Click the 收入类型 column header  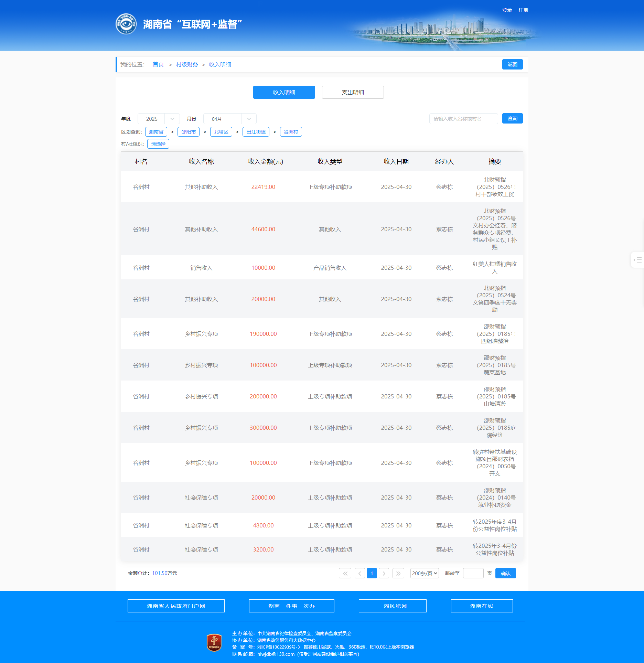(330, 161)
